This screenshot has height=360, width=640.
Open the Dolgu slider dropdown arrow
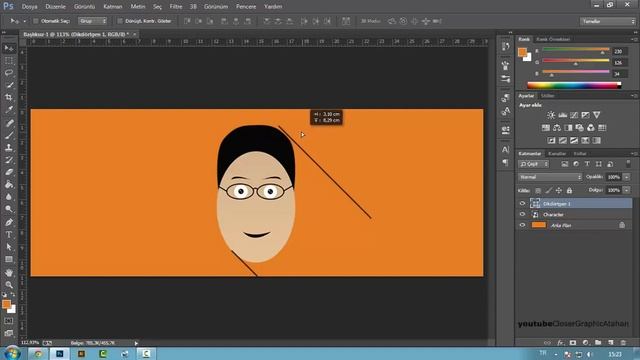[x=627, y=190]
